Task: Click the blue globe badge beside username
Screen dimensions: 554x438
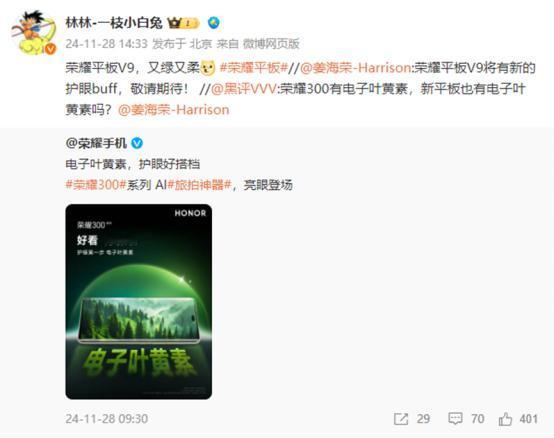Action: click(x=213, y=23)
